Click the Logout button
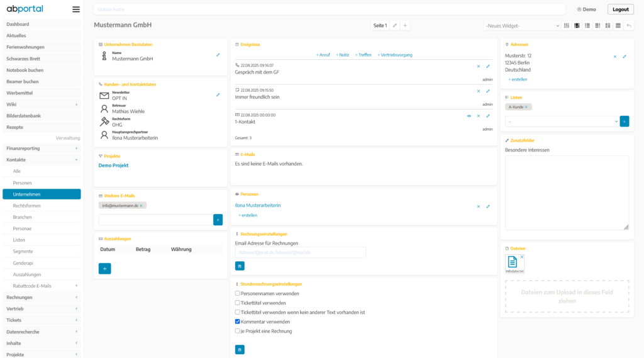 tap(620, 9)
